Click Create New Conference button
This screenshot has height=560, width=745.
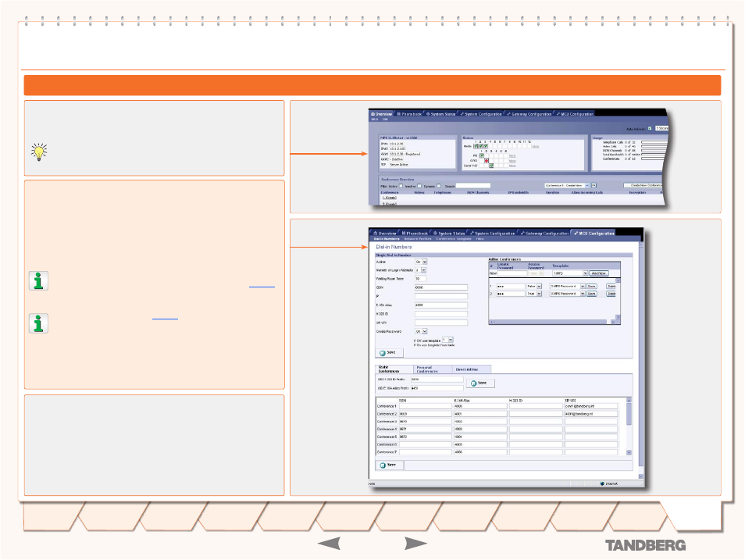pyautogui.click(x=643, y=185)
